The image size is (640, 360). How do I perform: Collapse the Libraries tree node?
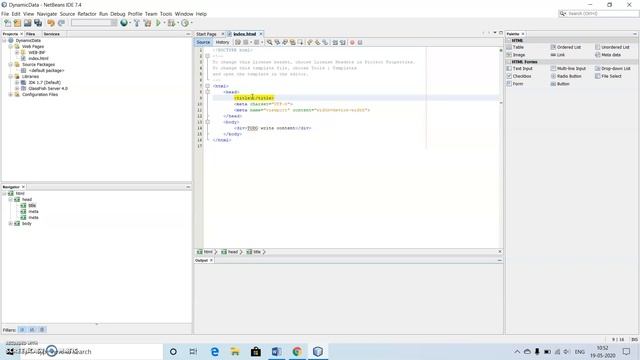(10, 76)
